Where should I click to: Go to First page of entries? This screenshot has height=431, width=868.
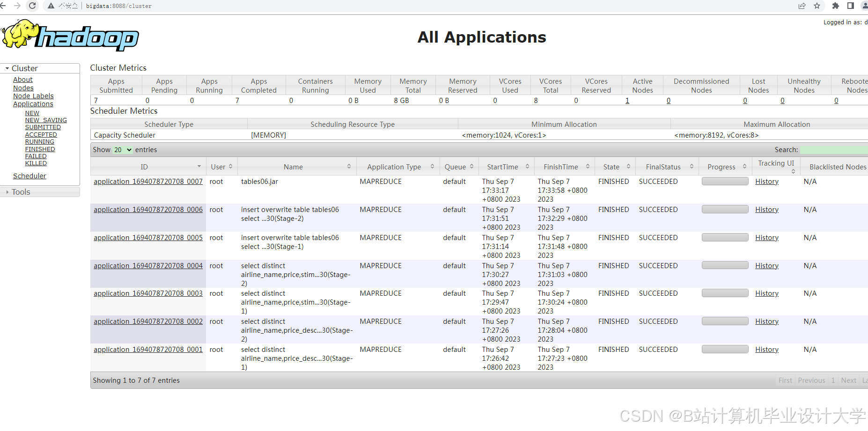[785, 380]
